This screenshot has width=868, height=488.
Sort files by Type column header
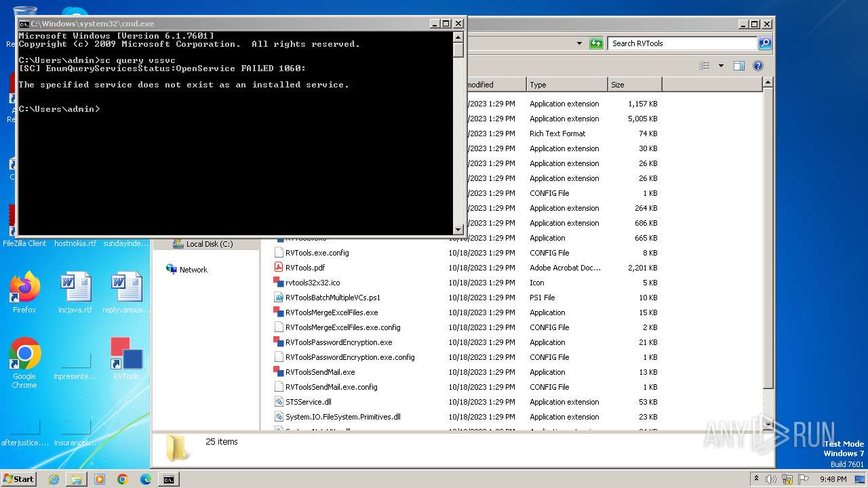(567, 85)
